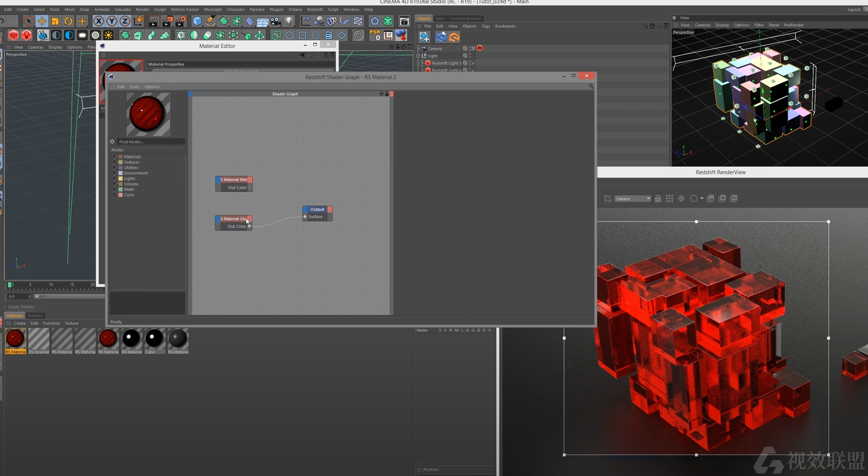Click the add snapshot icon in RenderView
The height and width of the screenshot is (476, 868).
tap(722, 198)
